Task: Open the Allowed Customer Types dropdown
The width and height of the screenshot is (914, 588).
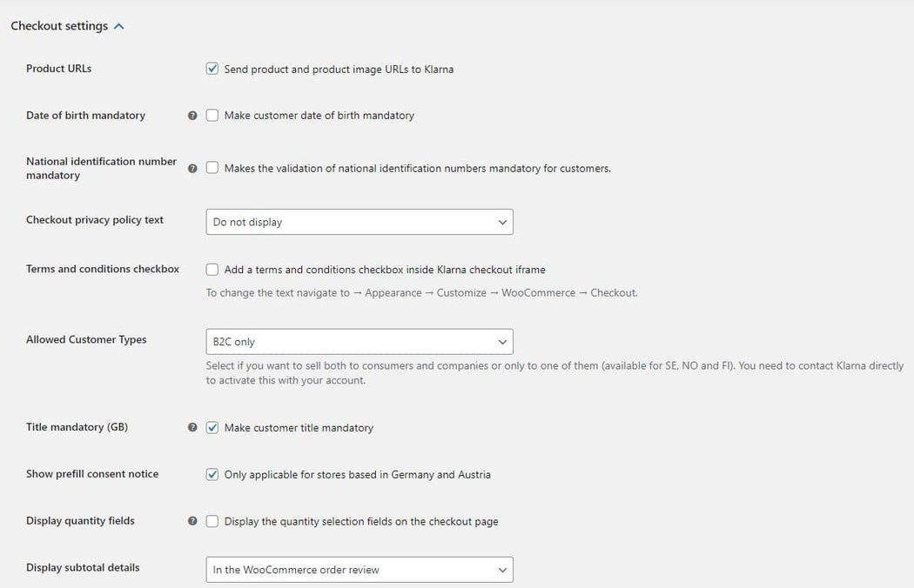Action: (359, 342)
